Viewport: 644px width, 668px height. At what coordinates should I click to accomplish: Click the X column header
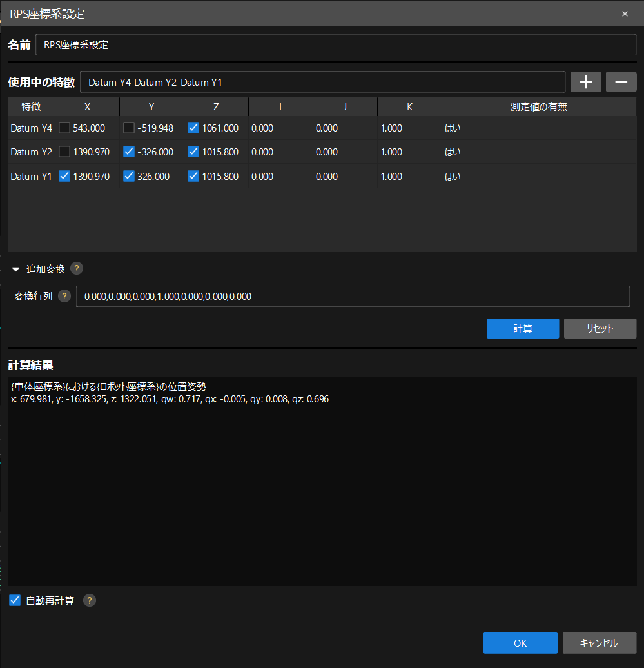[x=87, y=106]
